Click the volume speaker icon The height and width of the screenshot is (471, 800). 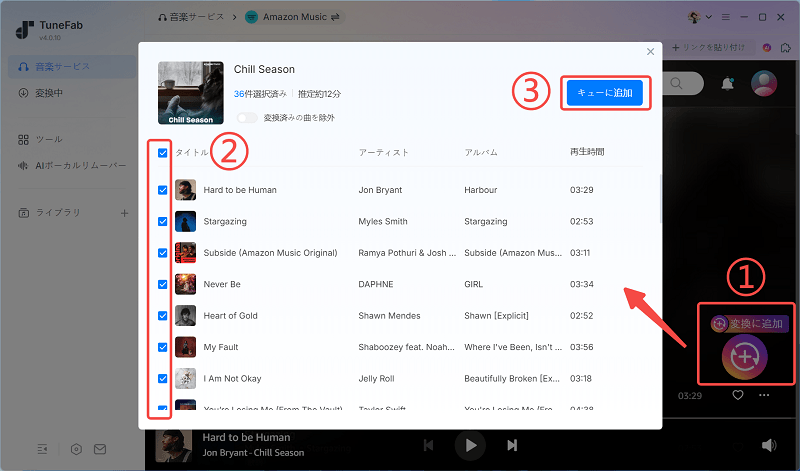click(x=769, y=445)
